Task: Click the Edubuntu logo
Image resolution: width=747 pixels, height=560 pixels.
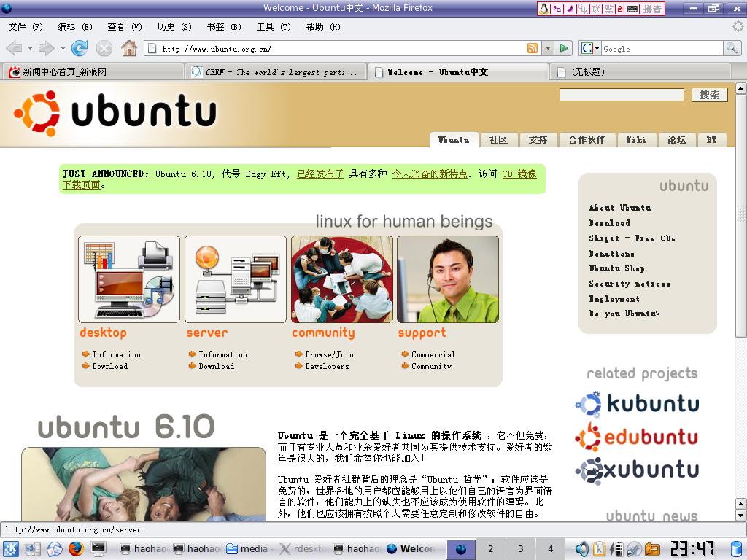Action: 636,437
